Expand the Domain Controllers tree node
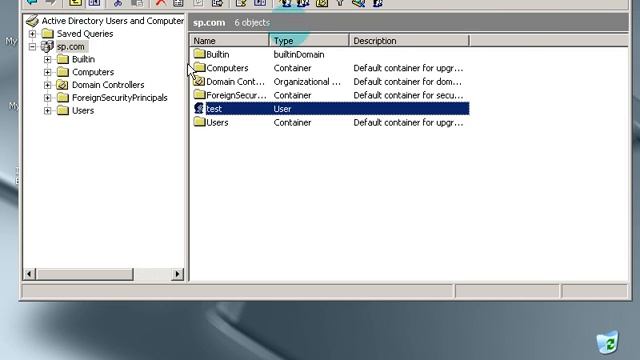This screenshot has width=640, height=360. click(x=47, y=85)
